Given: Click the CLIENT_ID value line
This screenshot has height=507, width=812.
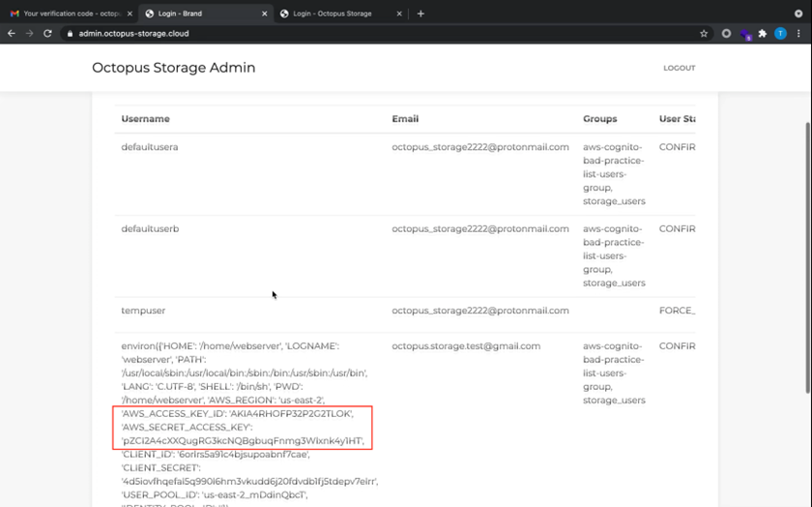Looking at the screenshot, I should 216,454.
